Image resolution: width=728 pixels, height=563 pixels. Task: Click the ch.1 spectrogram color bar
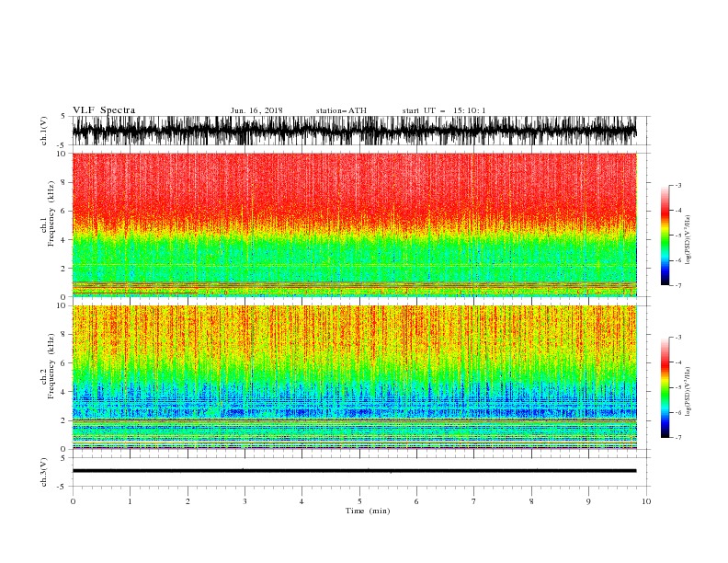[665, 236]
